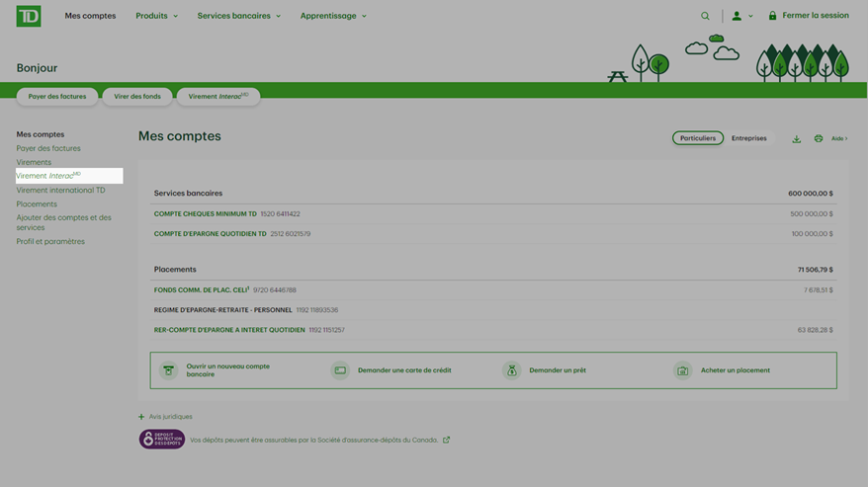The height and width of the screenshot is (487, 868).
Task: Click the Virement Interac pill button
Action: click(218, 96)
